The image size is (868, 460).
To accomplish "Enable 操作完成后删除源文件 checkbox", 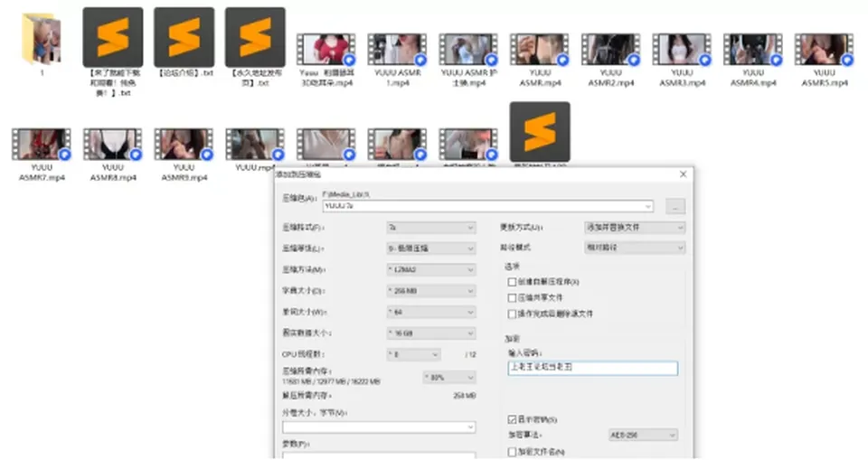I will 512,314.
